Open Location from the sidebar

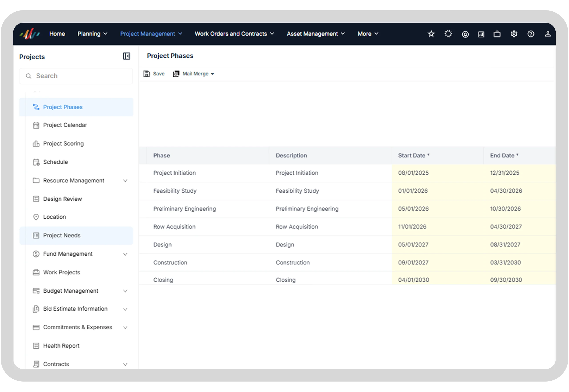point(76,217)
